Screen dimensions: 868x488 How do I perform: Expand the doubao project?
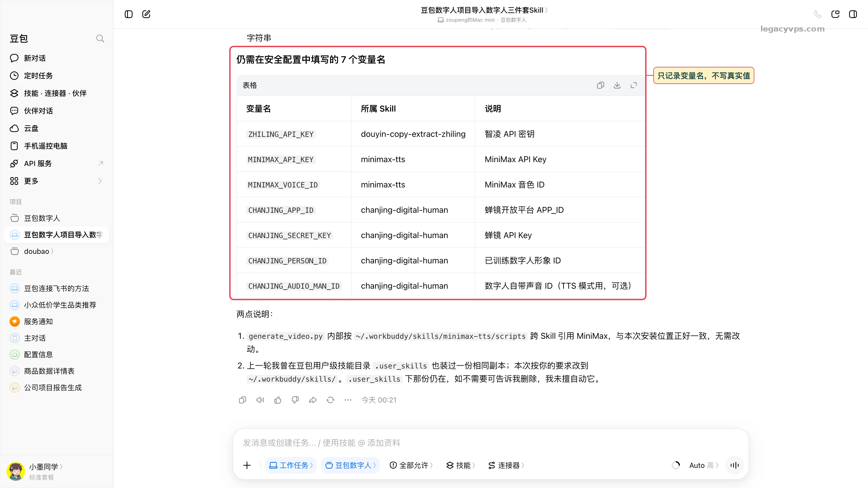tap(57, 251)
